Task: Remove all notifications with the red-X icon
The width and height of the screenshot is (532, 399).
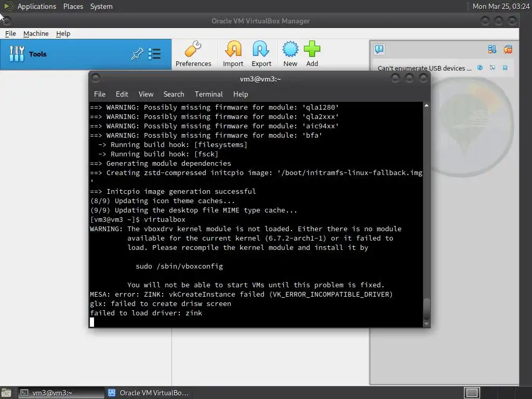Action: 508,49
